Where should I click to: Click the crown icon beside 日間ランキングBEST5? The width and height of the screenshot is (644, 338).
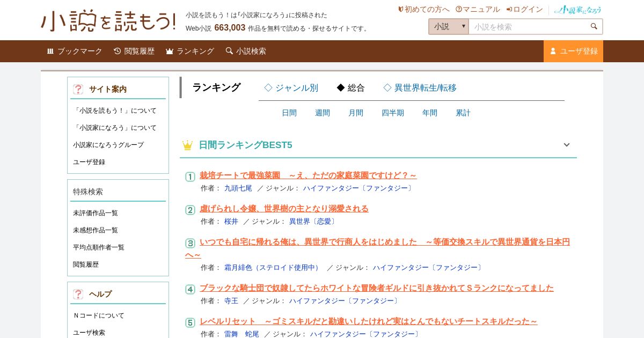click(x=187, y=145)
